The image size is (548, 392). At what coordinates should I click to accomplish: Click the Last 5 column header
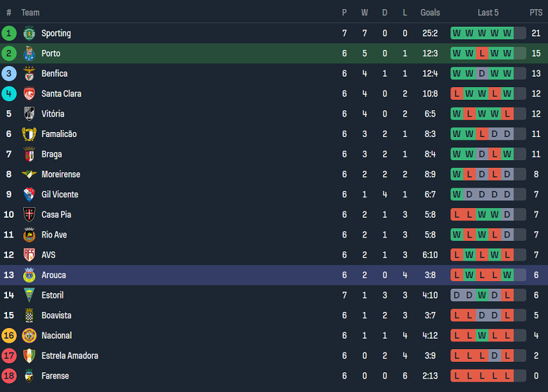pyautogui.click(x=488, y=13)
